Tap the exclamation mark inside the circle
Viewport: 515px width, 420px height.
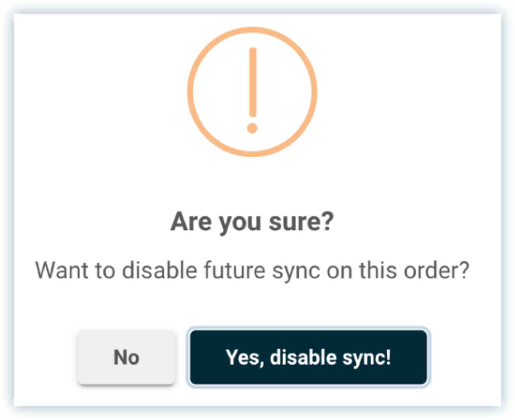tap(252, 90)
